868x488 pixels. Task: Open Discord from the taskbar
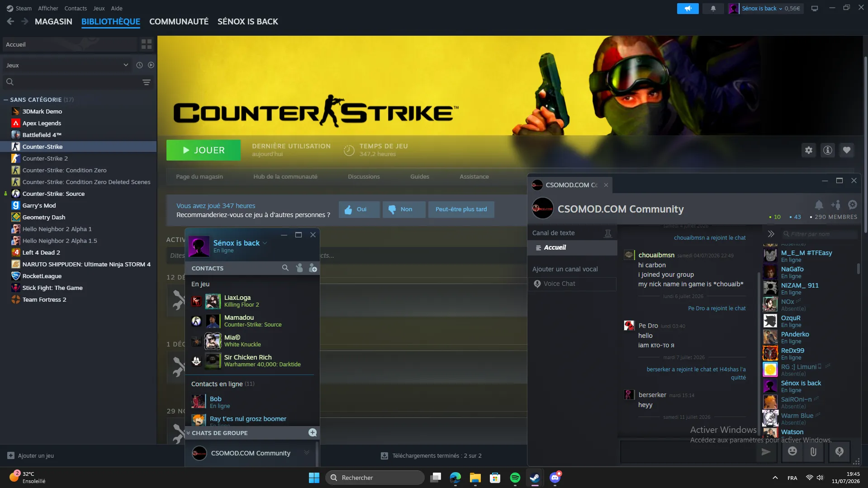point(555,478)
